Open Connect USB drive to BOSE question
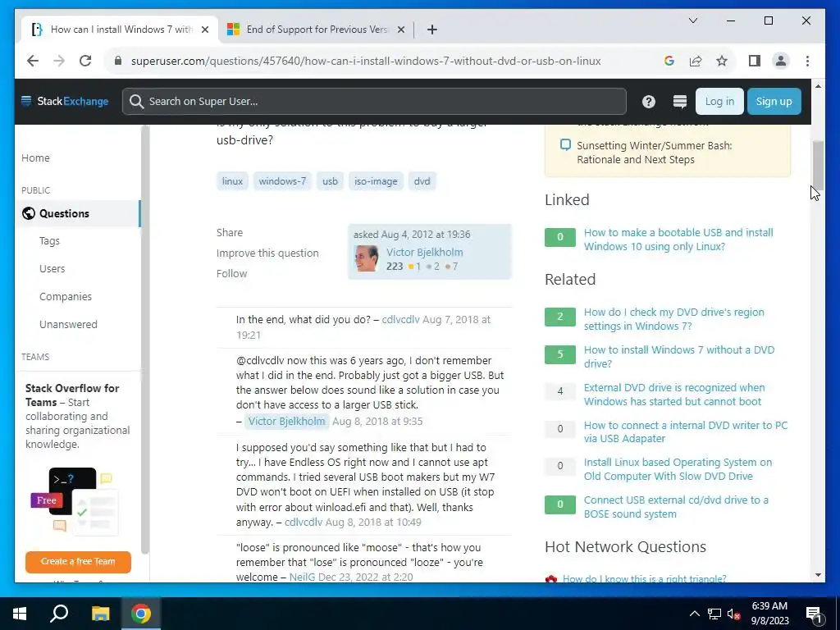This screenshot has width=840, height=630. pos(676,507)
